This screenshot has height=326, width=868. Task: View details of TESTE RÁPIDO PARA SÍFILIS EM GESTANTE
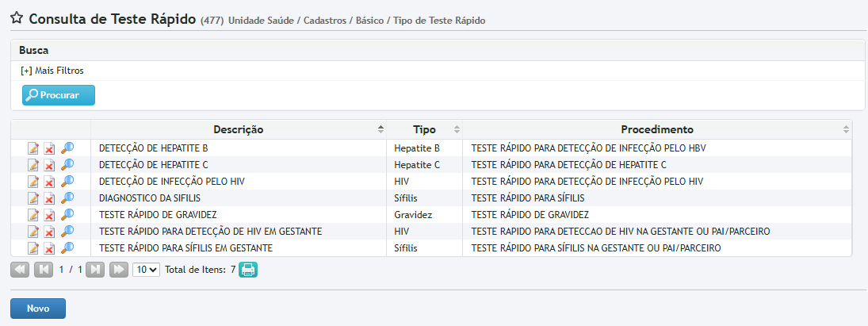point(67,248)
